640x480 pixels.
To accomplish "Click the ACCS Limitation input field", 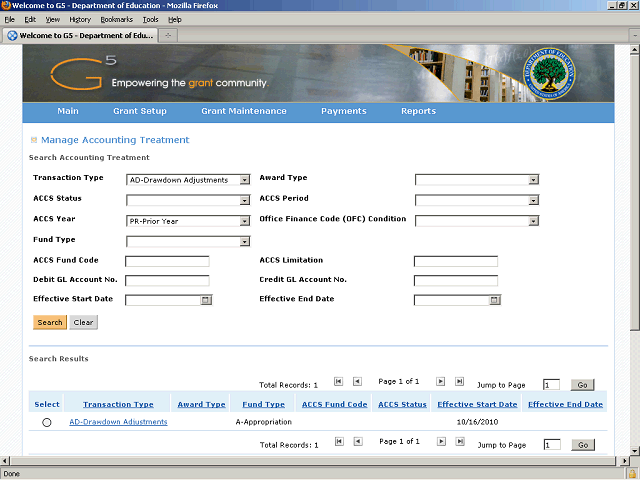I will click(456, 261).
